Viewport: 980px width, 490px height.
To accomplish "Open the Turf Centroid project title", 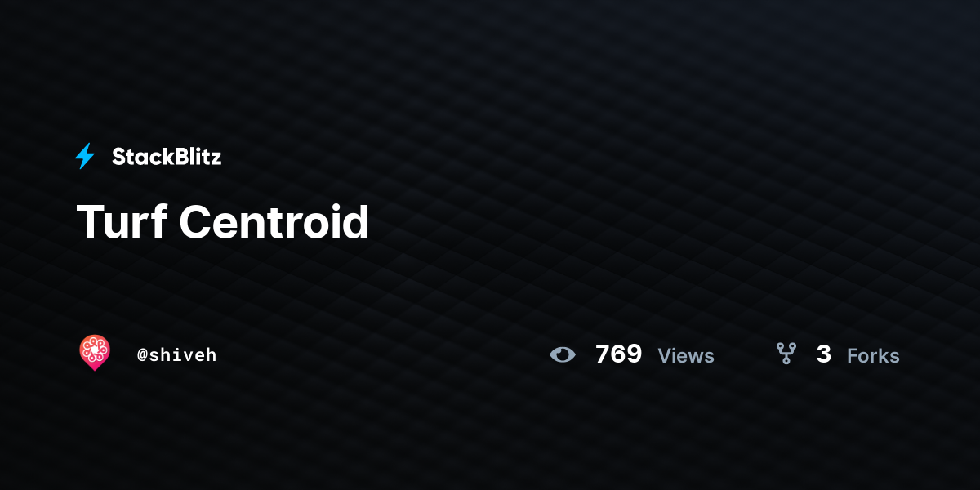I will (223, 222).
